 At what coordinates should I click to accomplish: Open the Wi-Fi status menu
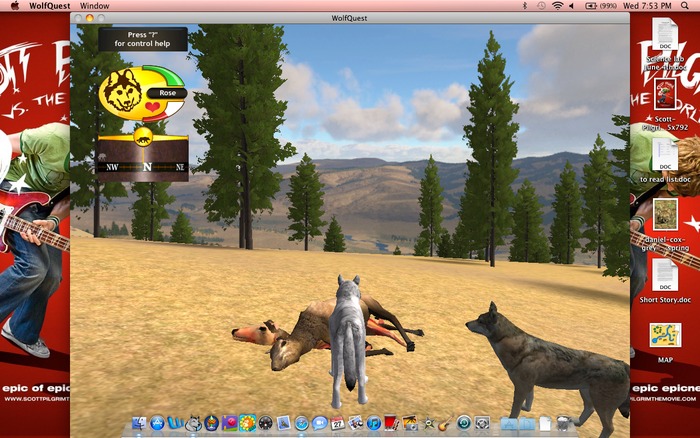(557, 6)
